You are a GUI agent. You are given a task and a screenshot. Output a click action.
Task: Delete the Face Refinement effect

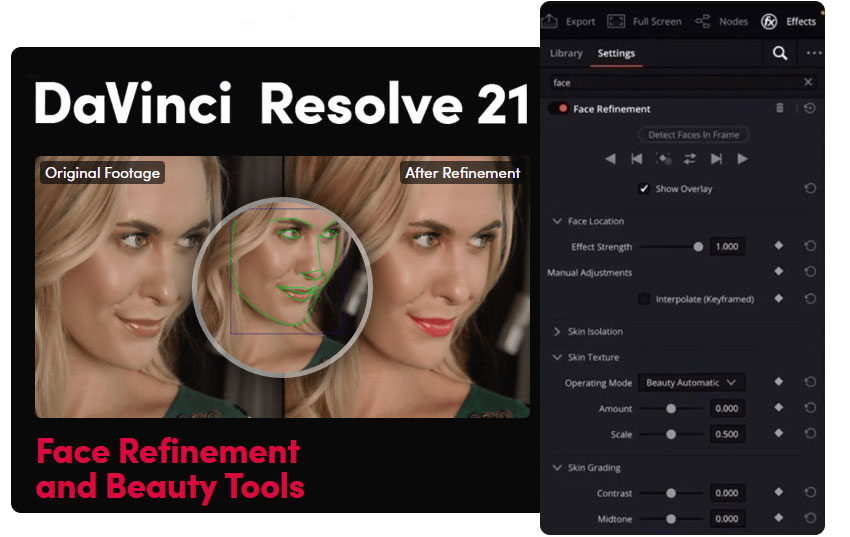coord(780,108)
